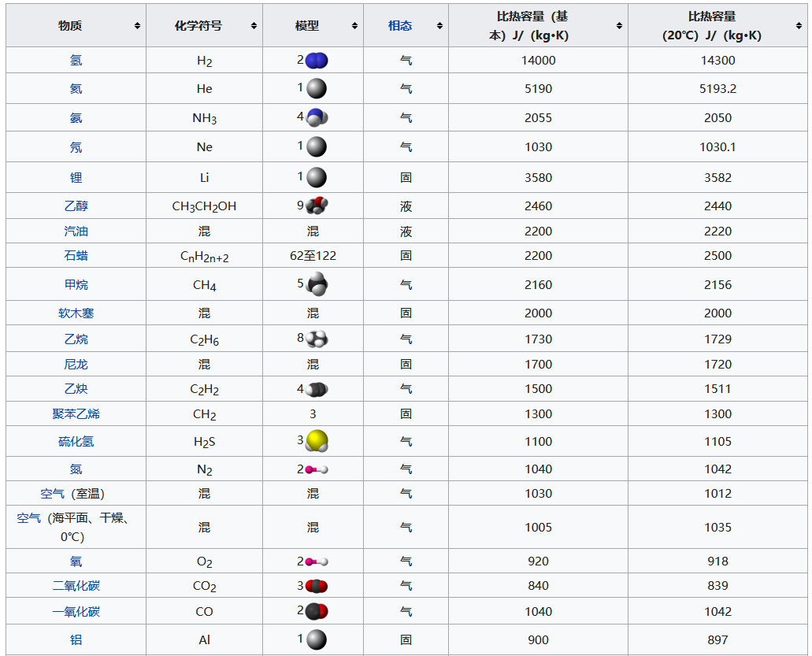Click the grey sphere model in the Li row
This screenshot has height=656, width=812.
[317, 178]
